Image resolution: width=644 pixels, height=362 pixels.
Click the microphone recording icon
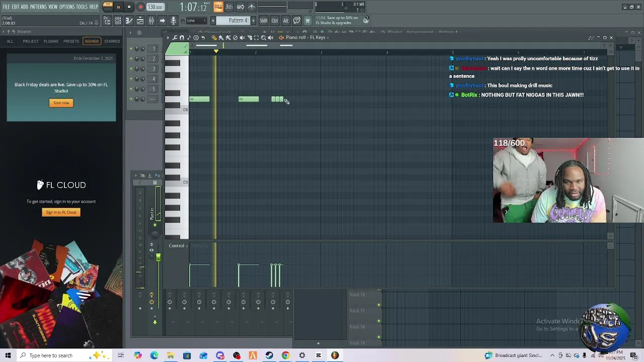pos(174,21)
